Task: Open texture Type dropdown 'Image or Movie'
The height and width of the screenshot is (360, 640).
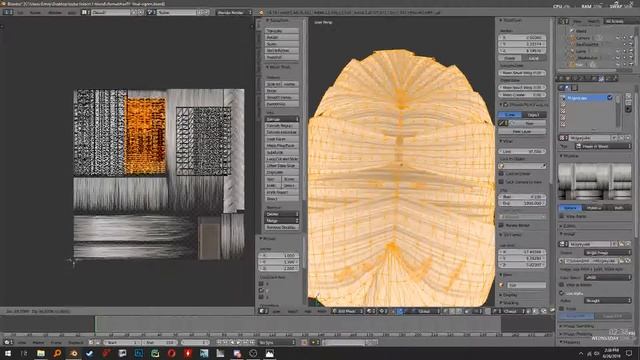Action: click(603, 146)
